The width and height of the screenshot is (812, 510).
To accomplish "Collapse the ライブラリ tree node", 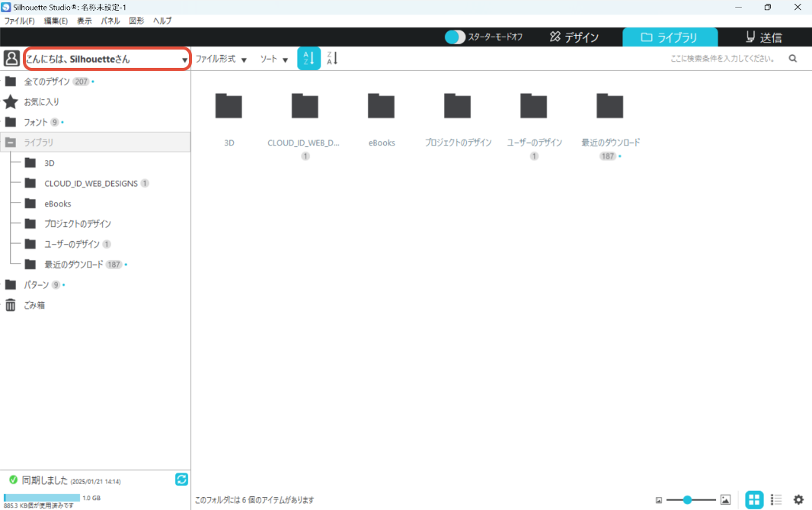I will coord(11,142).
